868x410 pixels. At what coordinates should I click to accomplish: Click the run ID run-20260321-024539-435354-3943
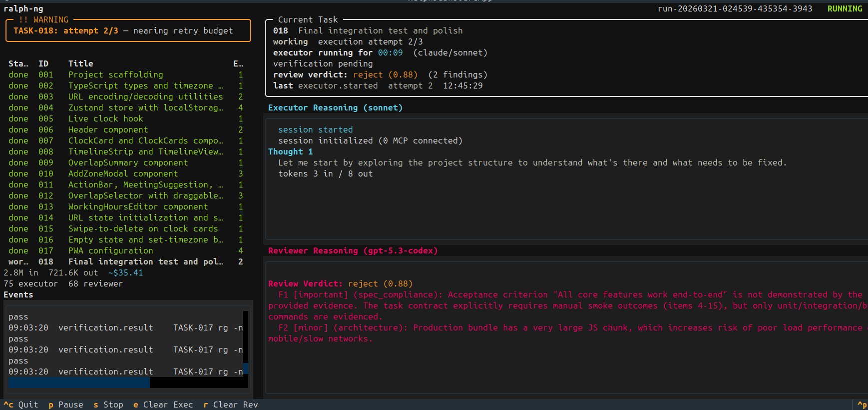point(735,8)
